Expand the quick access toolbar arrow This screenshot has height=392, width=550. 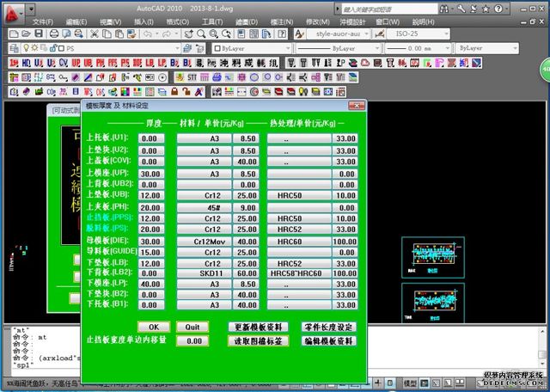tap(31, 9)
